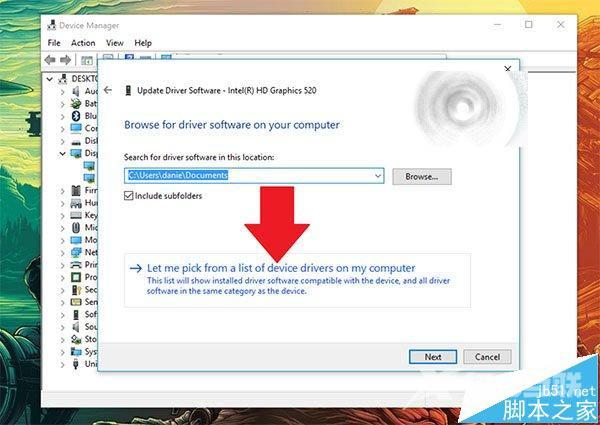Select the Keyboards category icon
This screenshot has height=425, width=600.
point(77,215)
